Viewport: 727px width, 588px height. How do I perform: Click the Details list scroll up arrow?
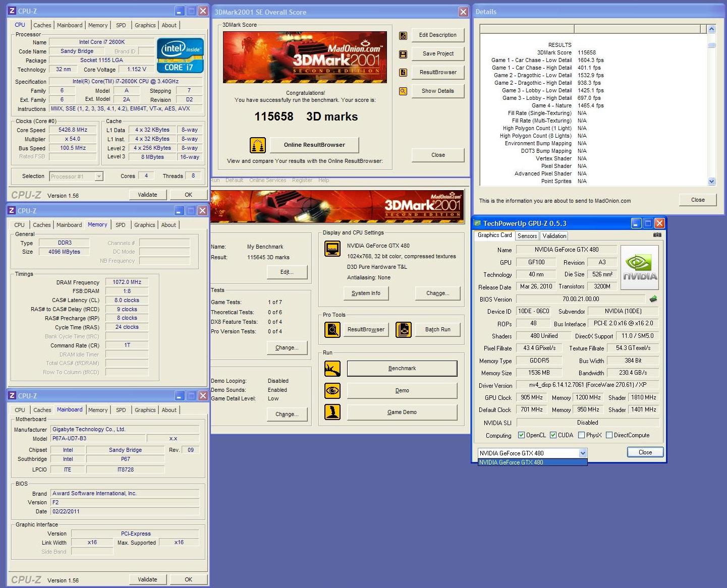(712, 29)
